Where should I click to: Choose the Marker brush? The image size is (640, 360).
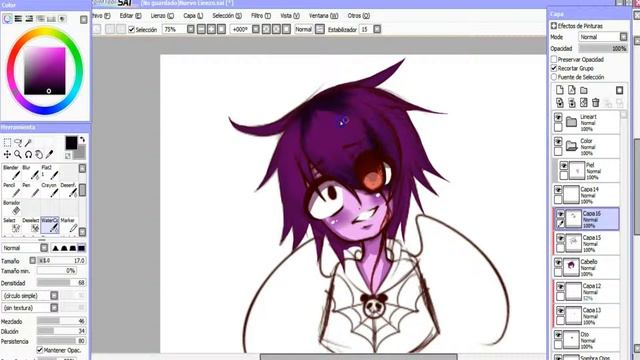click(69, 225)
